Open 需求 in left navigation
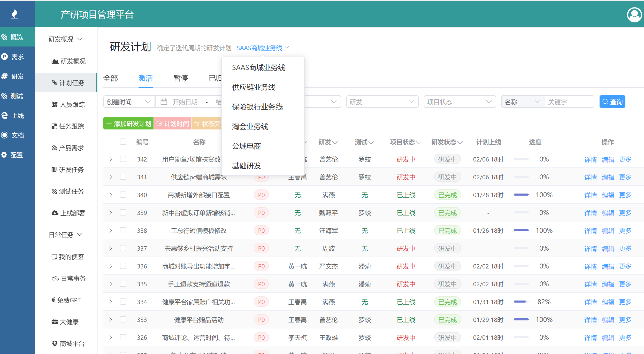 pos(18,57)
